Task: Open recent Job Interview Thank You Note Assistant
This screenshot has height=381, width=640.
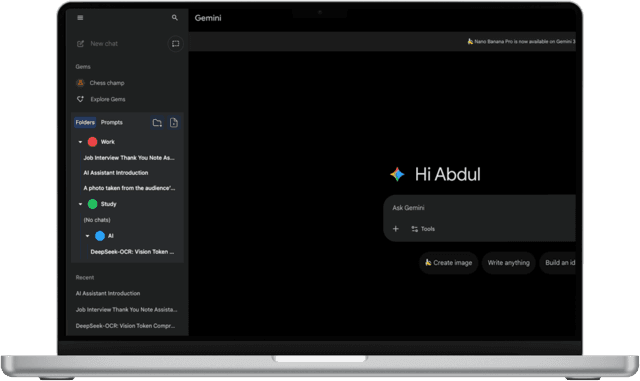Action: (127, 310)
